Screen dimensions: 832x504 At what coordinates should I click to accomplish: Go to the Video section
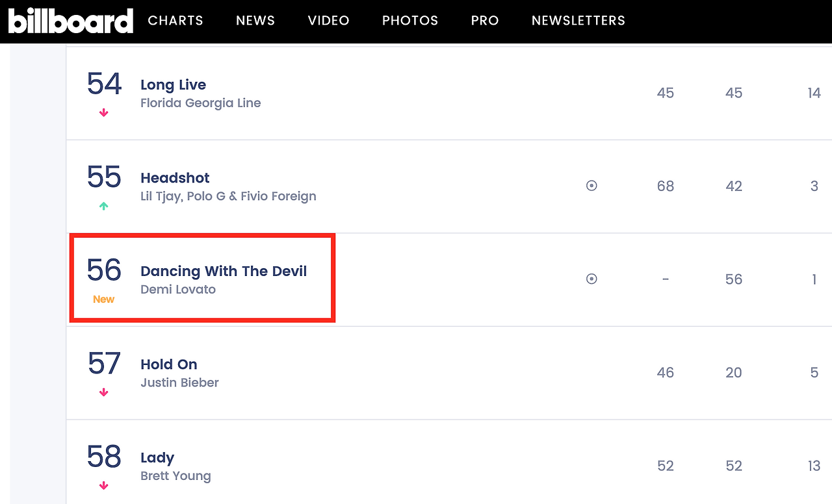[329, 21]
